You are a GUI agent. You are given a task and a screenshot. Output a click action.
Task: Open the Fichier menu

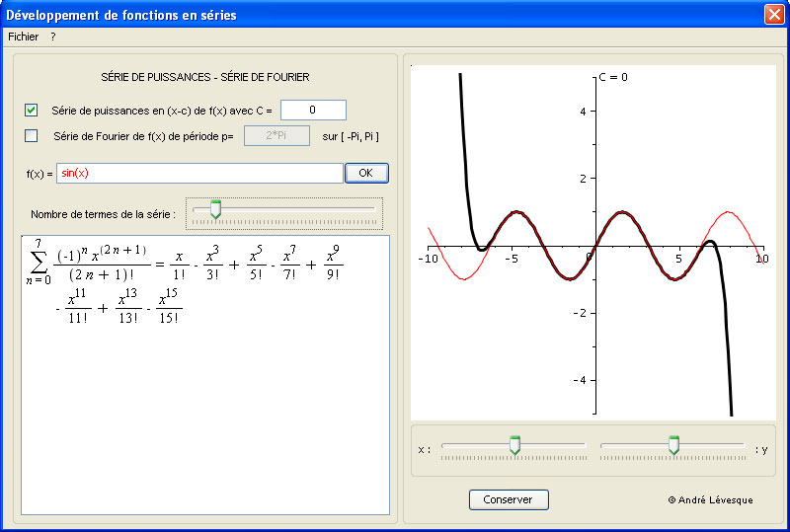[x=23, y=37]
